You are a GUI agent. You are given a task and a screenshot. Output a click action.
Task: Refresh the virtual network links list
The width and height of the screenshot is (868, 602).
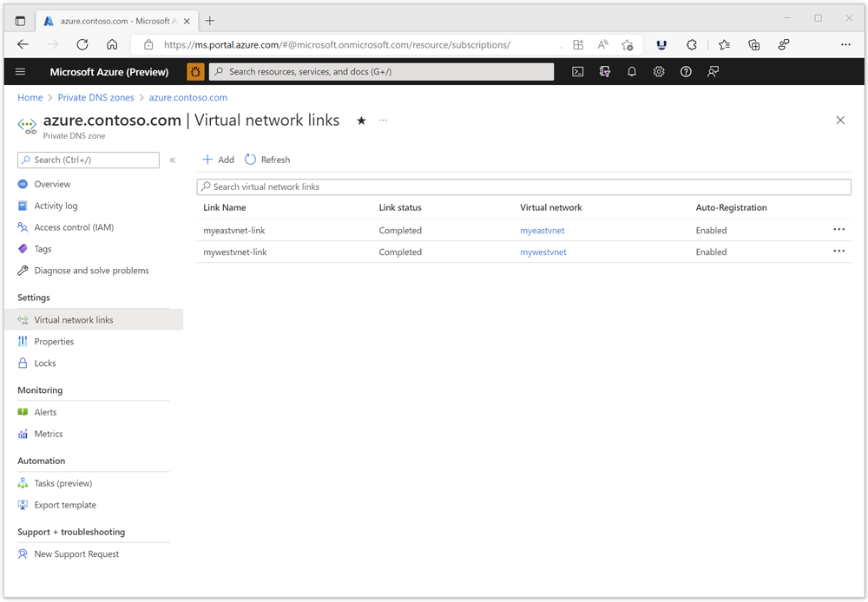coord(267,160)
